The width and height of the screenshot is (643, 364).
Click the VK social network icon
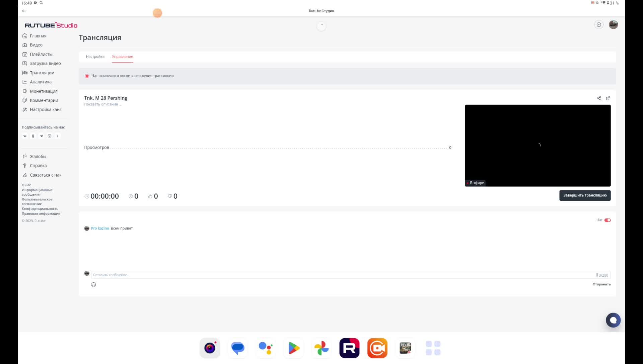pyautogui.click(x=25, y=136)
